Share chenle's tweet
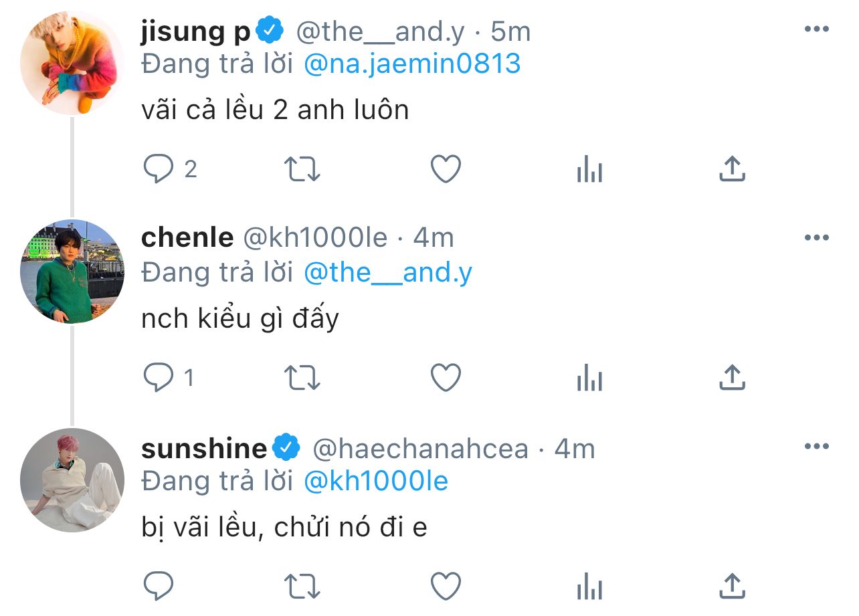The height and width of the screenshot is (616, 859). 732,378
